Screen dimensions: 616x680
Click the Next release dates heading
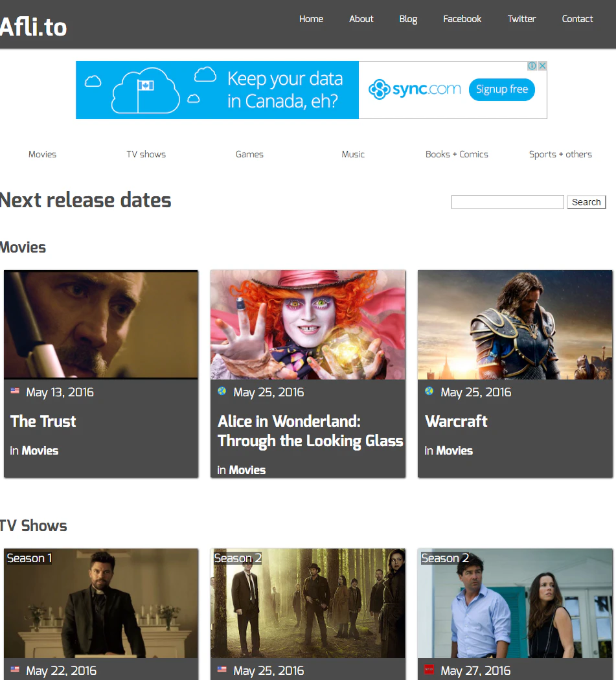pos(86,200)
